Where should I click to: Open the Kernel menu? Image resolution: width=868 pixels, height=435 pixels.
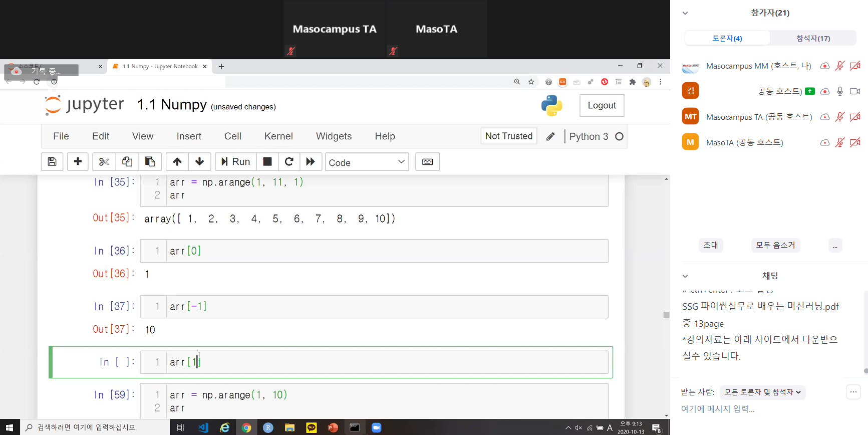pos(278,136)
